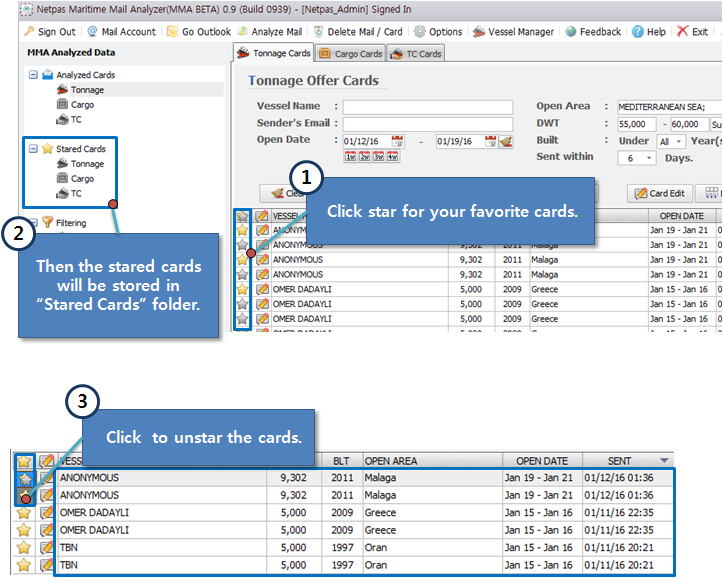The height and width of the screenshot is (578, 723).
Task: Click edit-pencil column header in upper table
Action: pyautogui.click(x=262, y=216)
